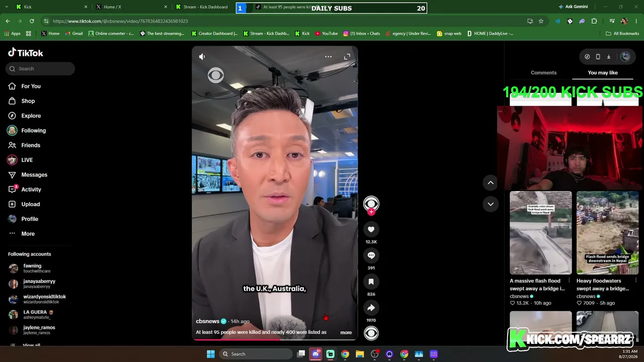Image resolution: width=644 pixels, height=362 pixels.
Task: Close the 'Home / X' browser tab
Action: tap(166, 7)
